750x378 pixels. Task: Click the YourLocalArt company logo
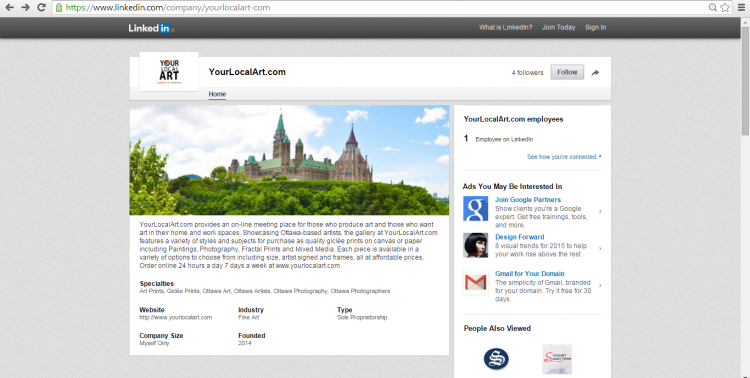click(x=169, y=72)
